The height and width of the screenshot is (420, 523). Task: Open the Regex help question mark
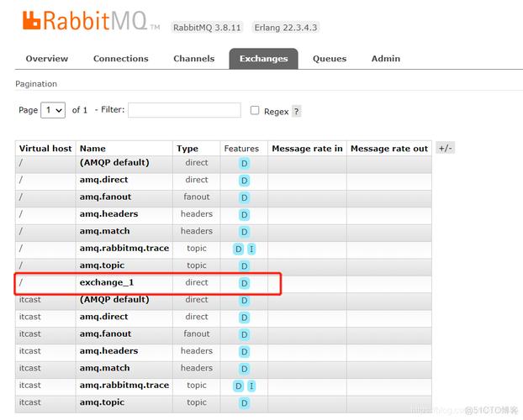pos(296,111)
